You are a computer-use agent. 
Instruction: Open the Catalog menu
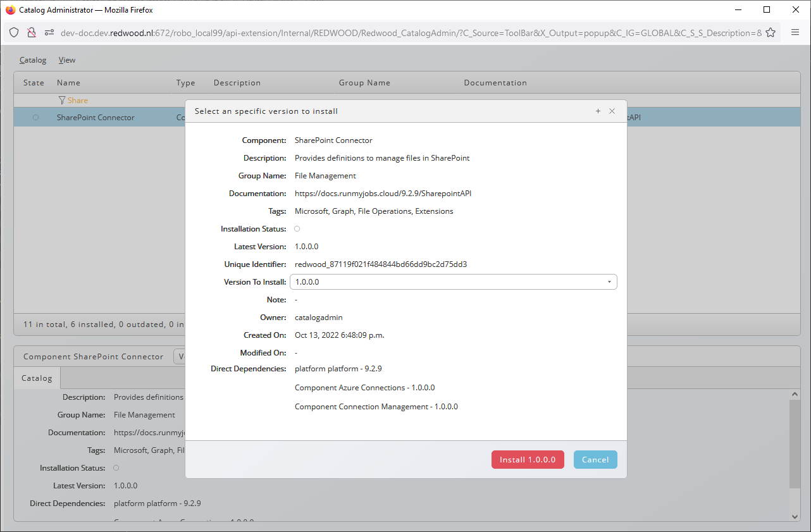tap(33, 60)
